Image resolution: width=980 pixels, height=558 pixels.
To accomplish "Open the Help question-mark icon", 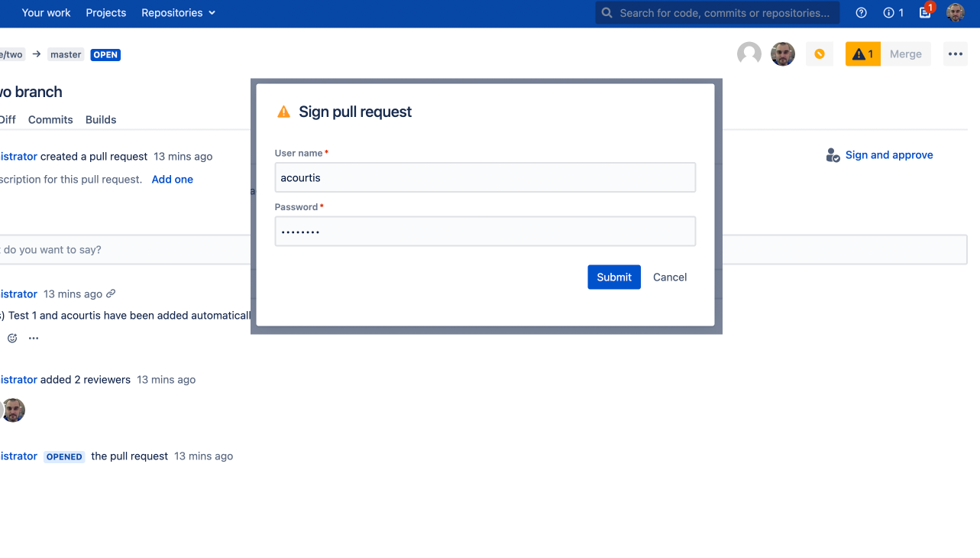I will tap(861, 13).
